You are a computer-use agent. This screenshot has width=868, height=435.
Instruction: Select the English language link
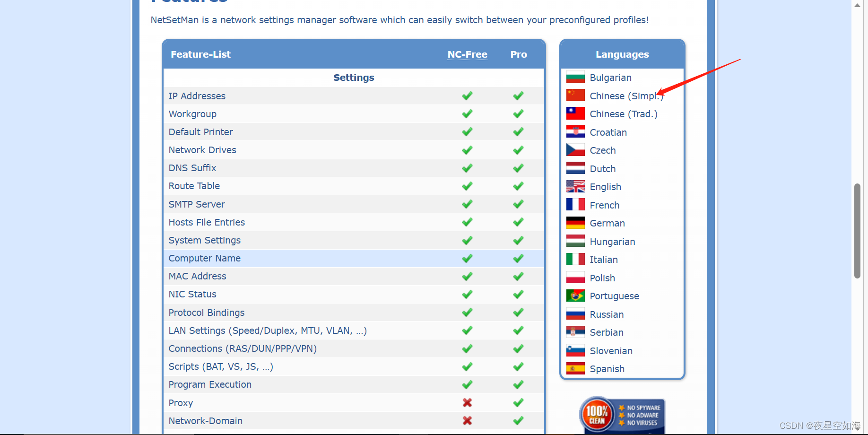pyautogui.click(x=605, y=187)
